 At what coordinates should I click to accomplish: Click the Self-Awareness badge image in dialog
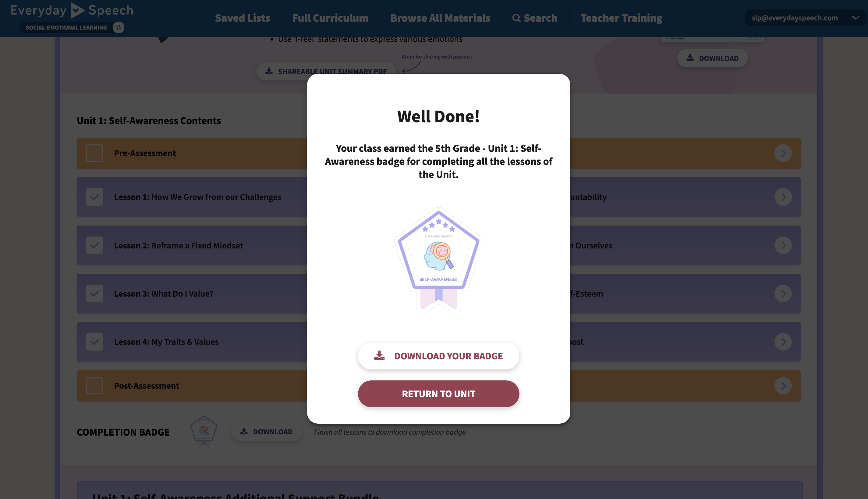point(438,260)
